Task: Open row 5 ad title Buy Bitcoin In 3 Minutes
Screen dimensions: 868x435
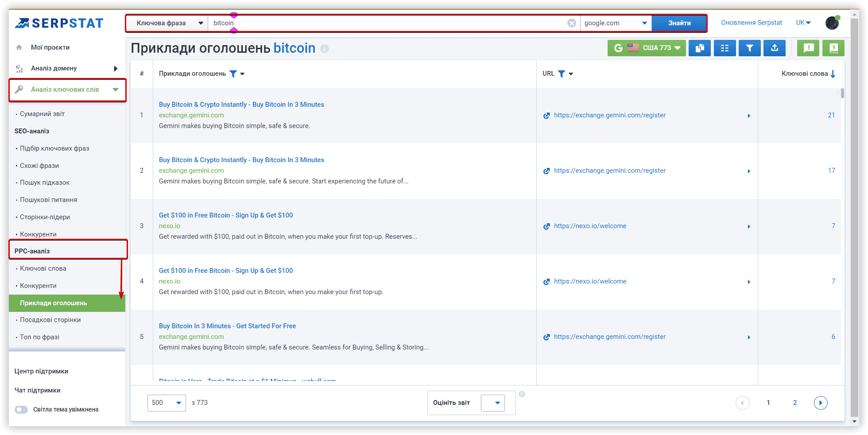Action: [x=227, y=326]
